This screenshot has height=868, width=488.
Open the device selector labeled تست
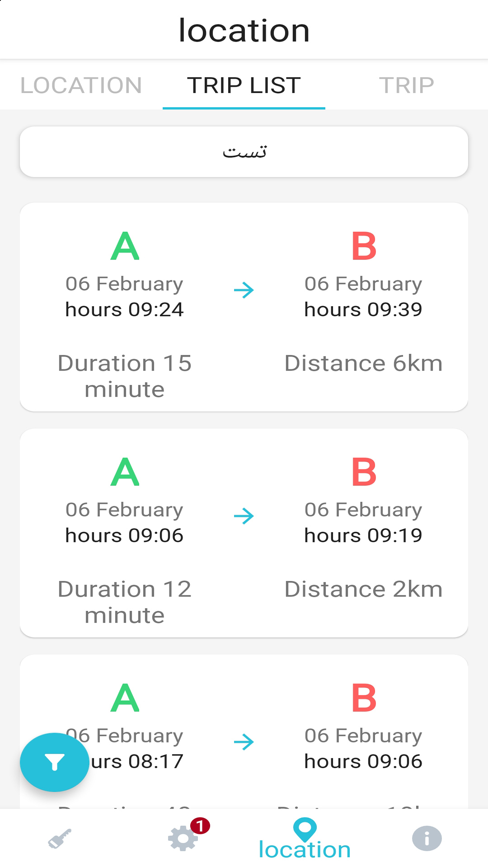[244, 152]
